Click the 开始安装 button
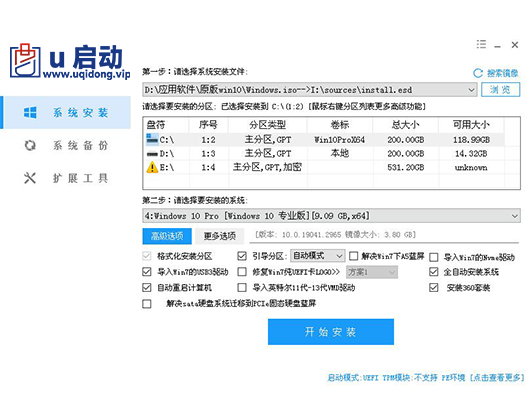The width and height of the screenshot is (530, 420). (x=331, y=332)
